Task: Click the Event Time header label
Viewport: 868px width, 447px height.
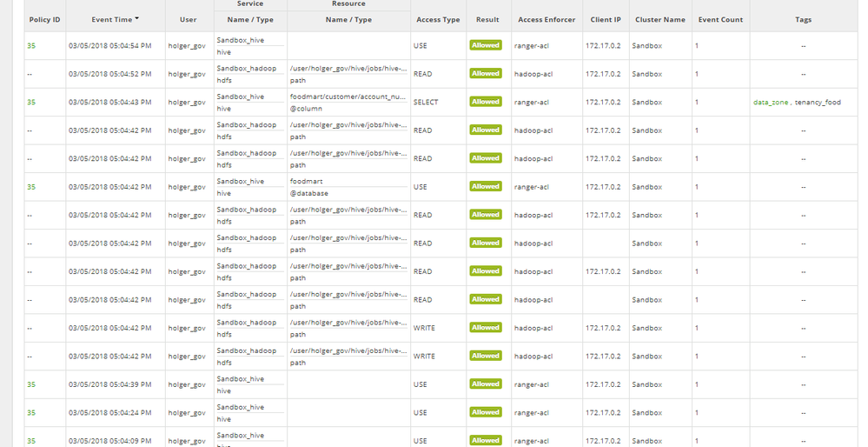Action: [112, 19]
